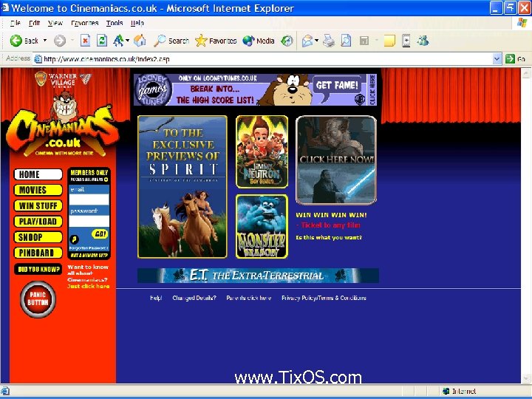Open the Back button history dropdown arrow
532x399 pixels.
pyautogui.click(x=45, y=41)
